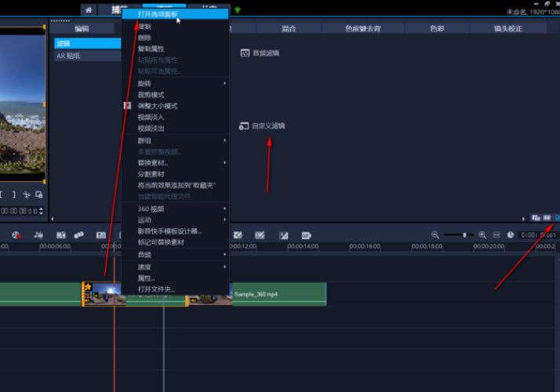Toggle the checked 调整大小模式 option
Image resolution: width=560 pixels, height=392 pixels.
point(157,106)
